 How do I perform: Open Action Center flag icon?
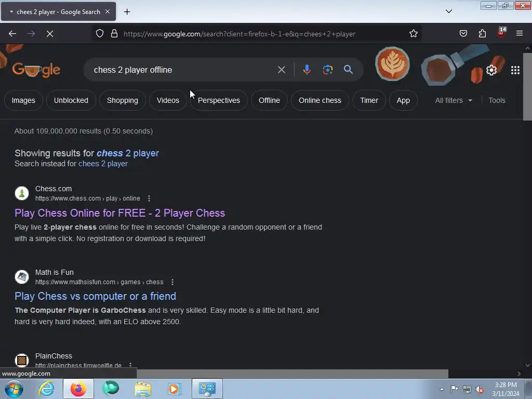point(454,389)
